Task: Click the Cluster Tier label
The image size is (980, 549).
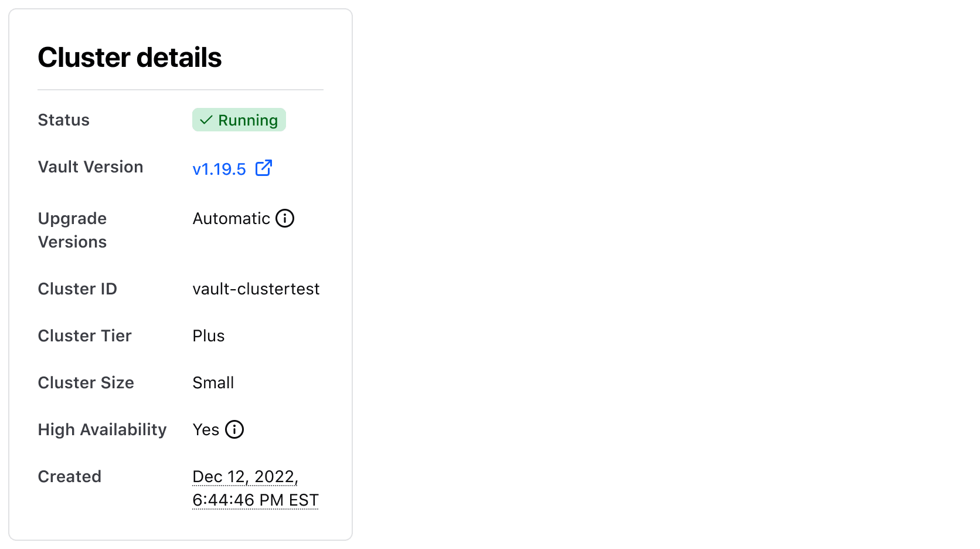Action: coord(84,335)
